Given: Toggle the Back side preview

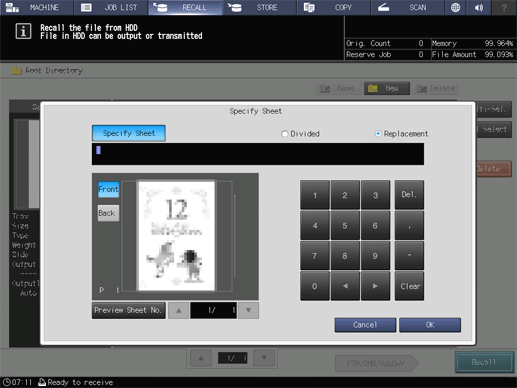Looking at the screenshot, I should pos(108,213).
